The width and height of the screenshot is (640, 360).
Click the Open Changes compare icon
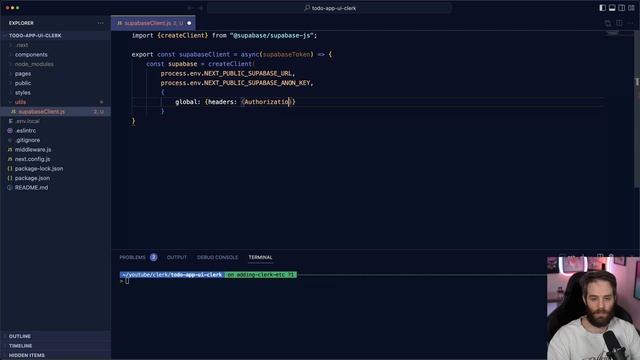(608, 23)
